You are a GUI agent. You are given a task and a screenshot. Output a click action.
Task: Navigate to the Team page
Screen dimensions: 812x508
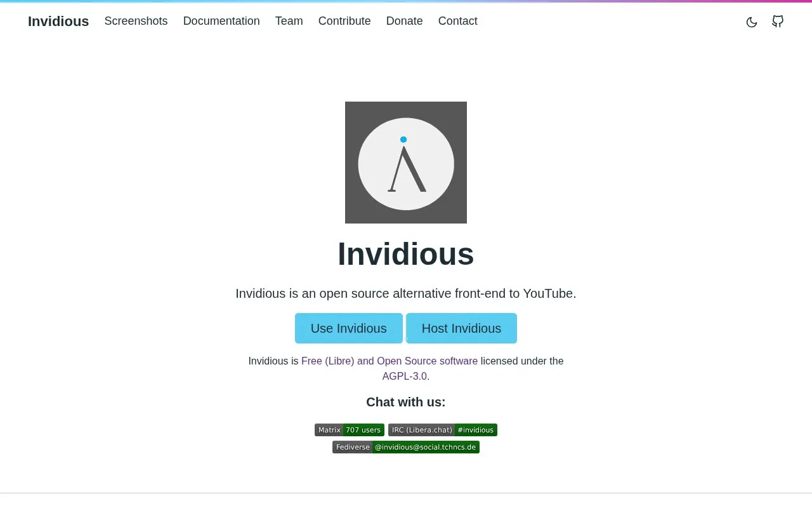pyautogui.click(x=289, y=21)
